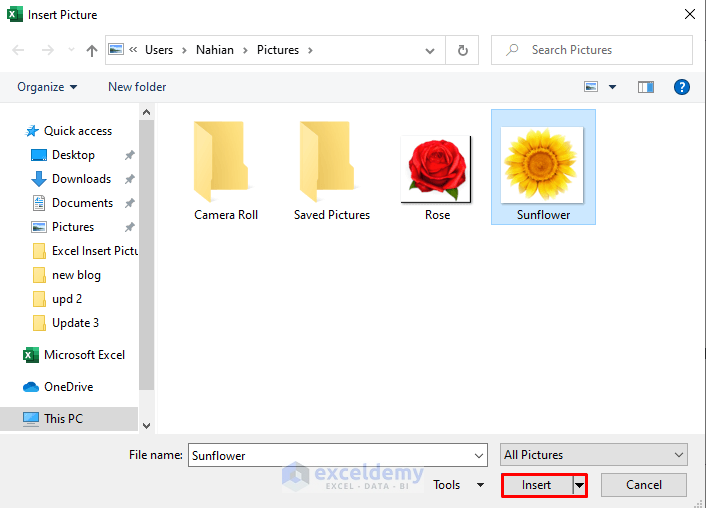Screen dimensions: 706x508
Task: Toggle the preview pane
Action: pyautogui.click(x=646, y=87)
